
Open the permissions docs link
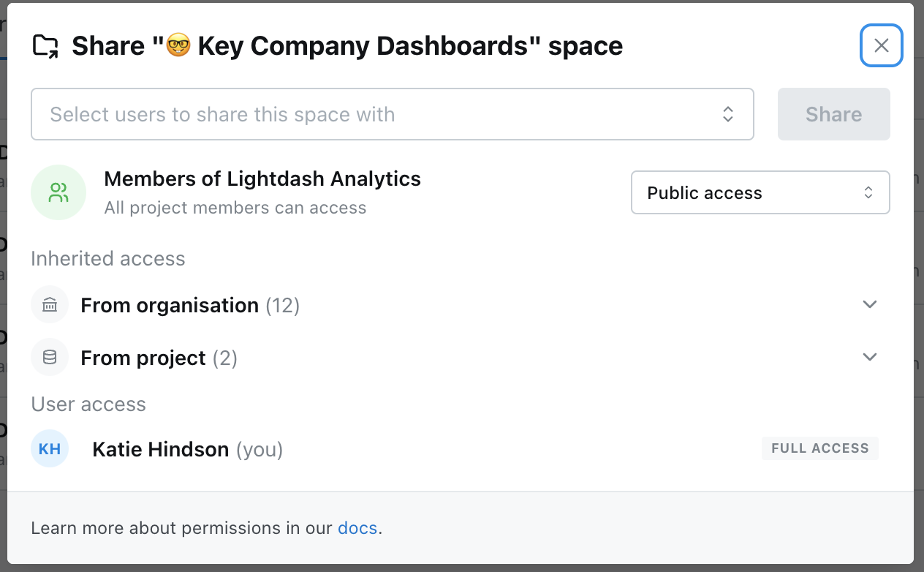(357, 528)
